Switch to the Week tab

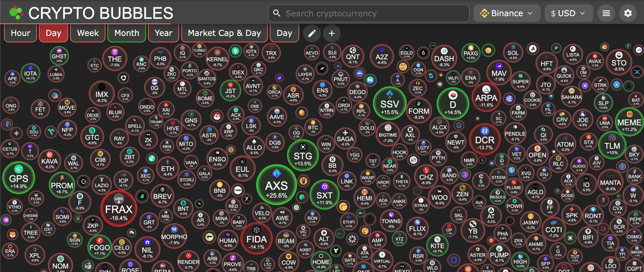click(88, 33)
